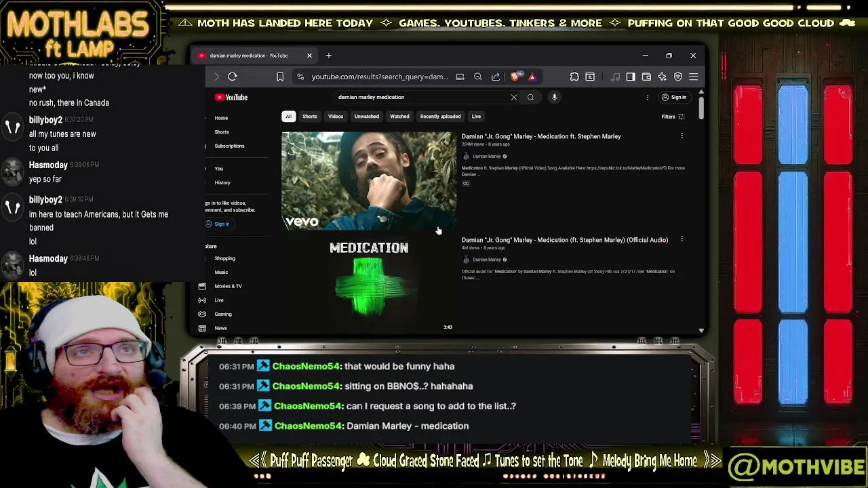This screenshot has height=488, width=868.
Task: Click the YouTube search magnifier button
Action: (x=530, y=97)
